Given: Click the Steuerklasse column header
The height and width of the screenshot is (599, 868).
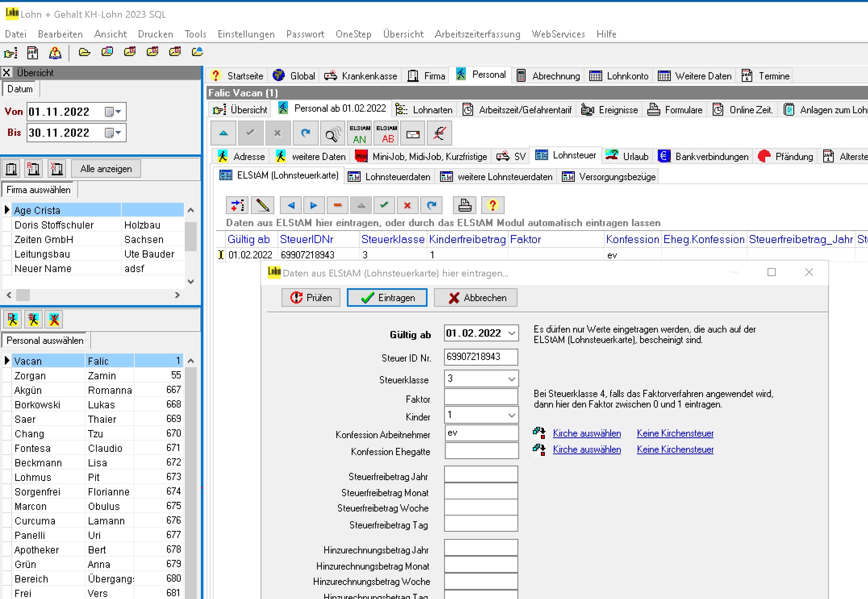Looking at the screenshot, I should point(393,239).
